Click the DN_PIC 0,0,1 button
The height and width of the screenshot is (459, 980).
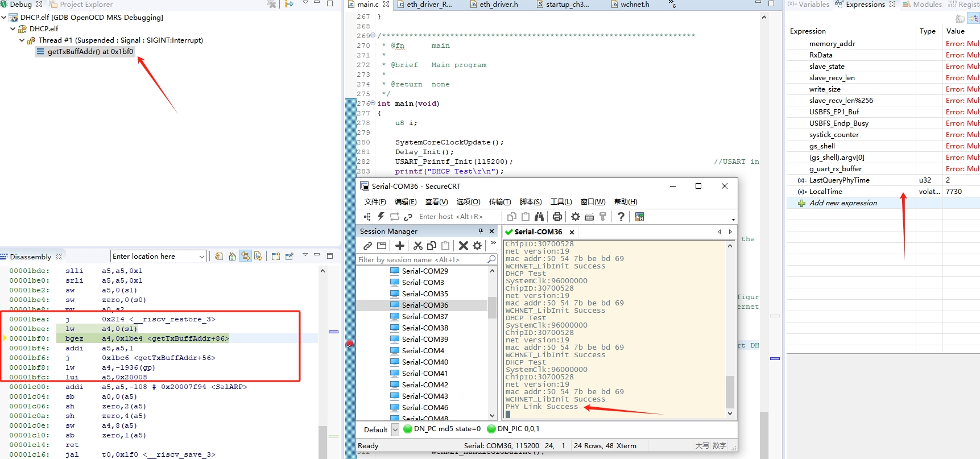coord(513,429)
